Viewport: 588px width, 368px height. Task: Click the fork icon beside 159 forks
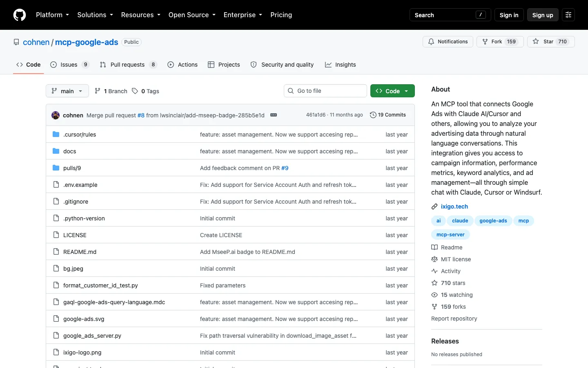click(434, 307)
